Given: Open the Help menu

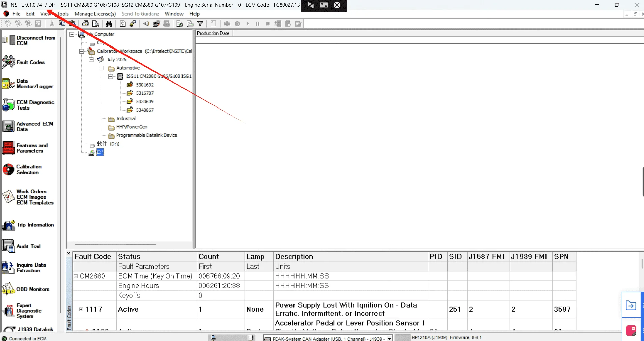Looking at the screenshot, I should (x=194, y=14).
